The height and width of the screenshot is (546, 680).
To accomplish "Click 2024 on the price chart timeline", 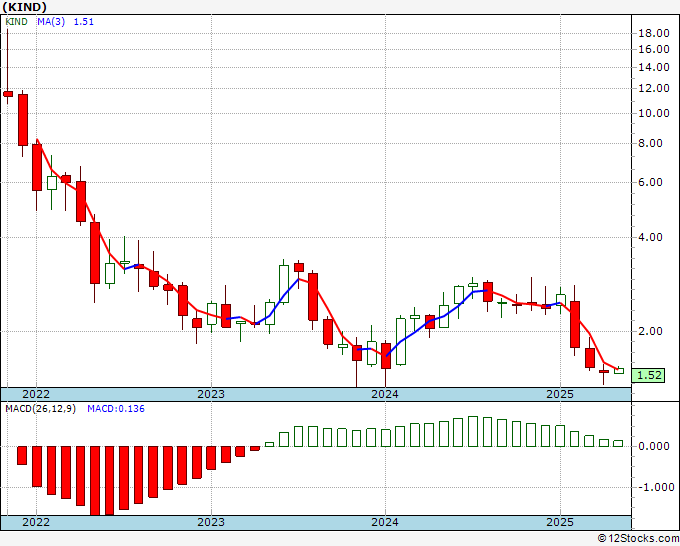I will point(385,394).
